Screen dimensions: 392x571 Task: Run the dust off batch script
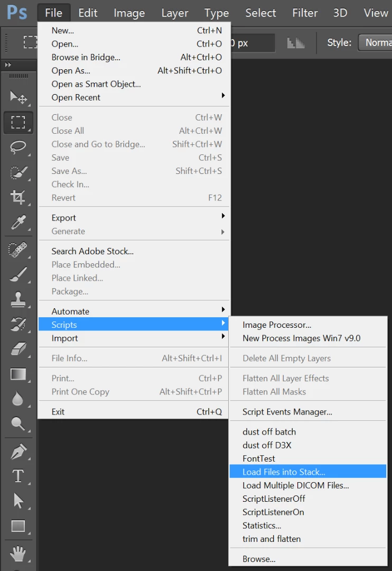(308, 432)
